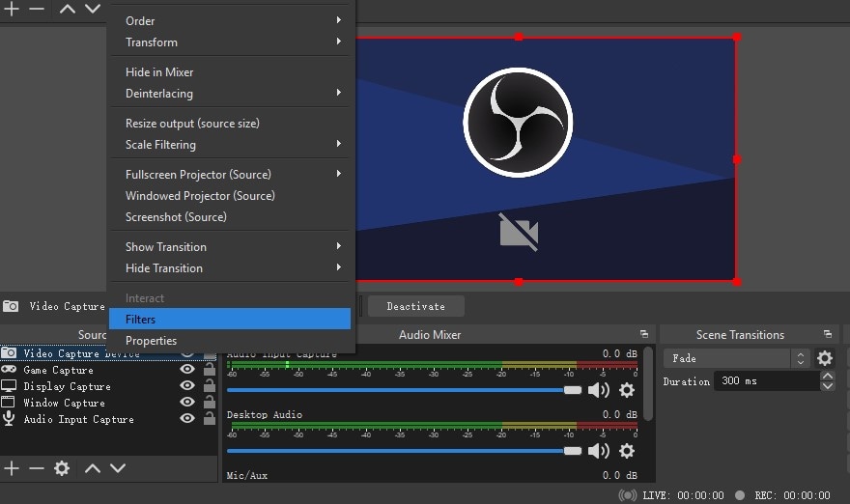The image size is (850, 504).
Task: Select the Audio Input Capture source row
Action: pyautogui.click(x=108, y=418)
